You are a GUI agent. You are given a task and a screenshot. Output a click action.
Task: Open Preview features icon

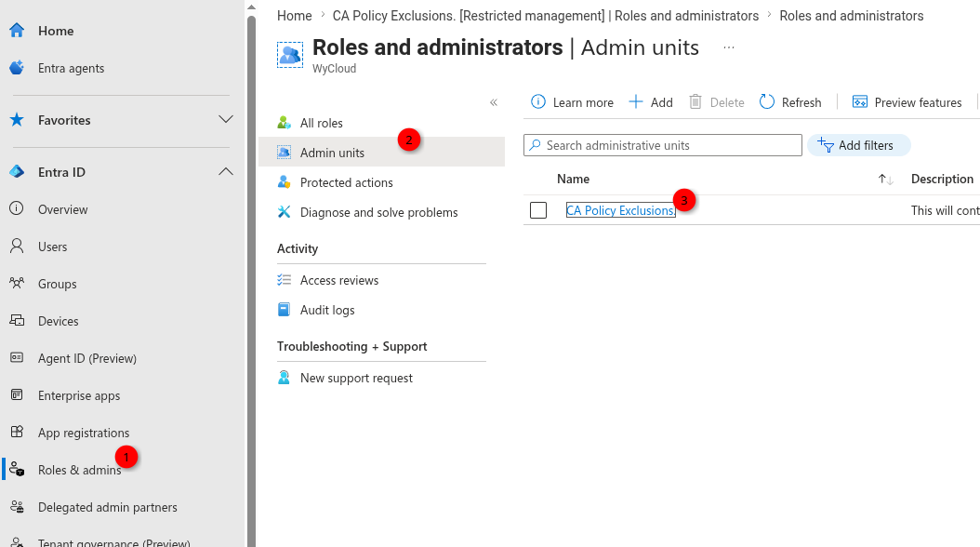[860, 102]
